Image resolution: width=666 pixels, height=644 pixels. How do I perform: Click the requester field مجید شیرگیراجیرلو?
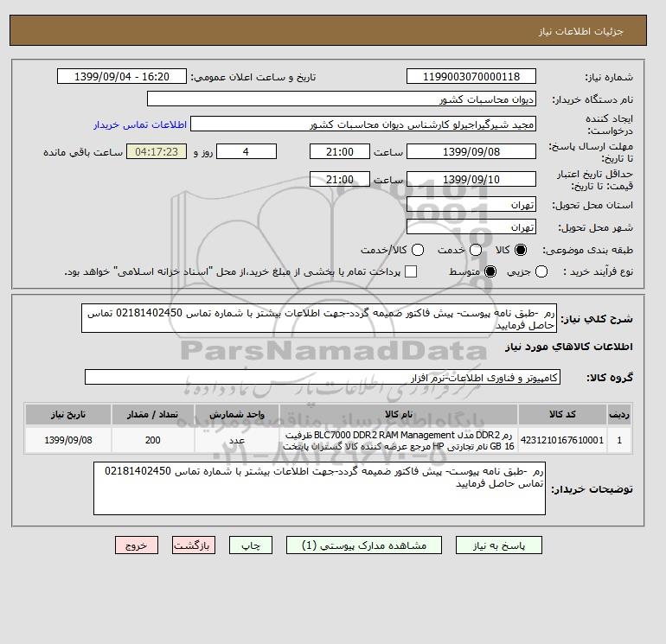click(x=363, y=124)
